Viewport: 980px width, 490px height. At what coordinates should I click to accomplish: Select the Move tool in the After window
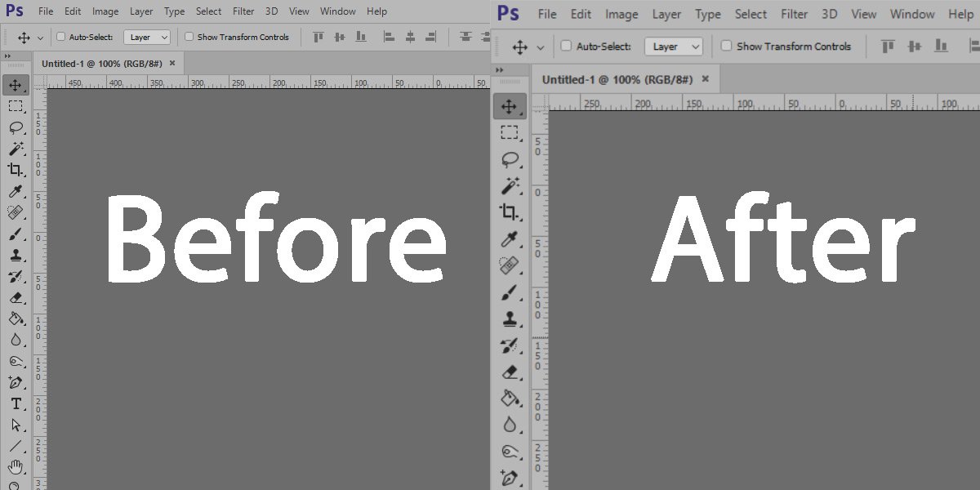[x=510, y=106]
